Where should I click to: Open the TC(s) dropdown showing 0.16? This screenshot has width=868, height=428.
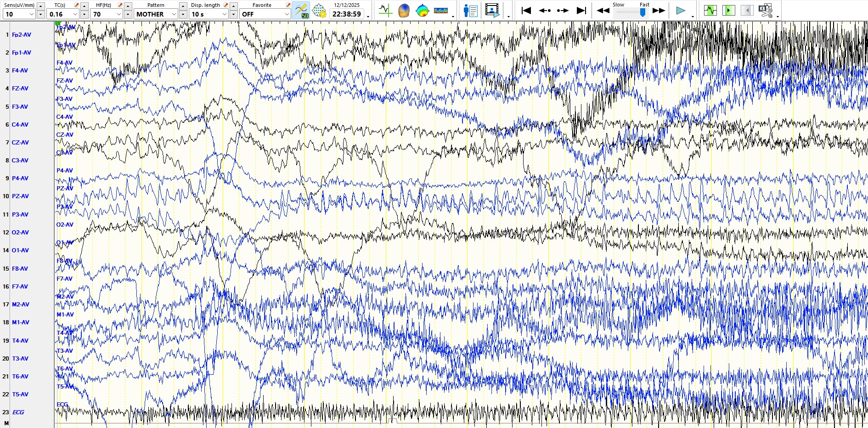point(62,14)
